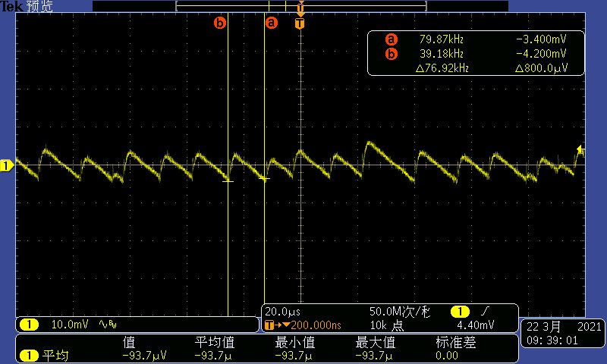
Task: Click the 预览 acquisition status text
Action: [40, 6]
